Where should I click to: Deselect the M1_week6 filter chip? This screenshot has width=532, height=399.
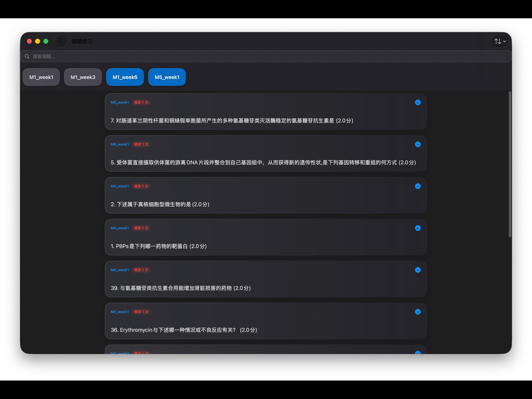[125, 77]
